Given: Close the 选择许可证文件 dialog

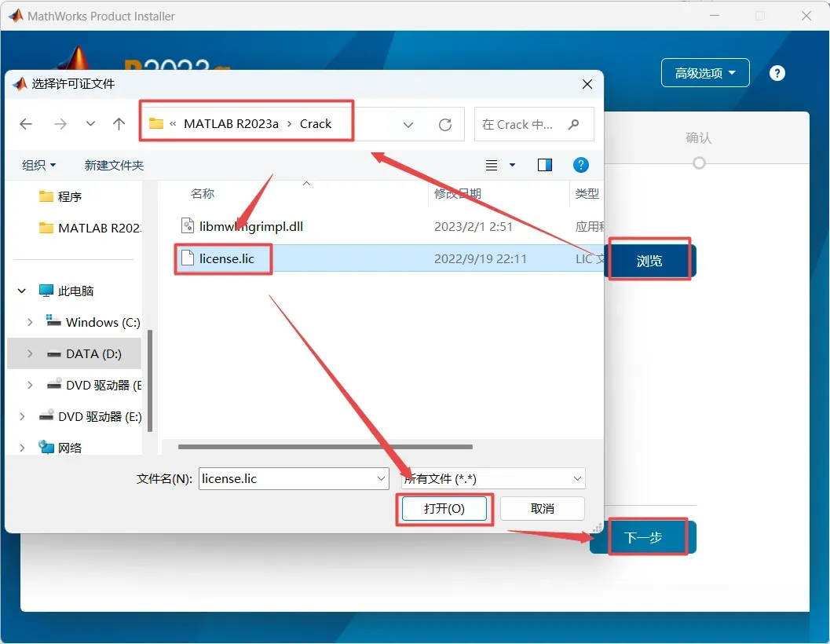Looking at the screenshot, I should click(x=587, y=84).
